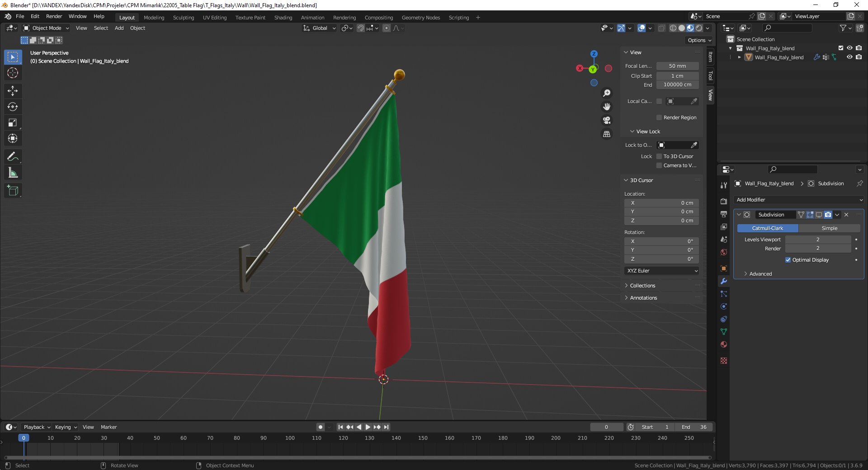The height and width of the screenshot is (470, 868).
Task: Open the XYZ Euler rotation mode dropdown
Action: pyautogui.click(x=662, y=271)
